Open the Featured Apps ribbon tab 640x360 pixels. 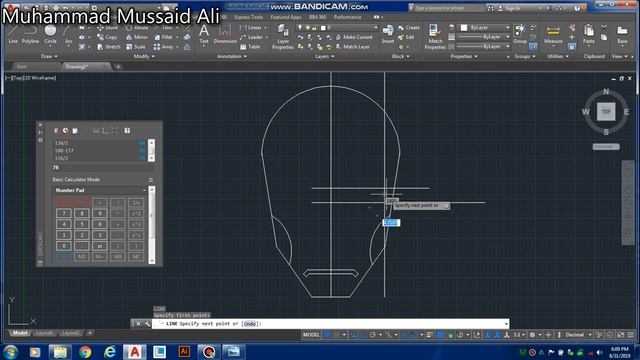click(x=286, y=18)
